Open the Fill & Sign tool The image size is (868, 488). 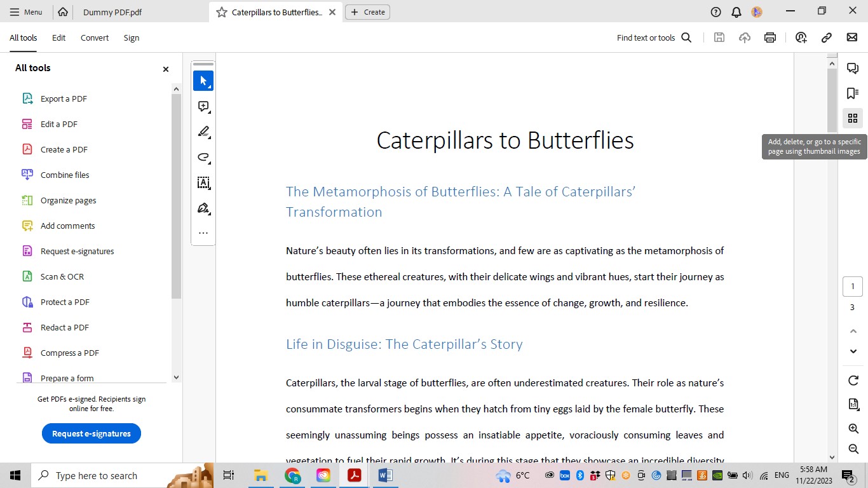tap(203, 208)
